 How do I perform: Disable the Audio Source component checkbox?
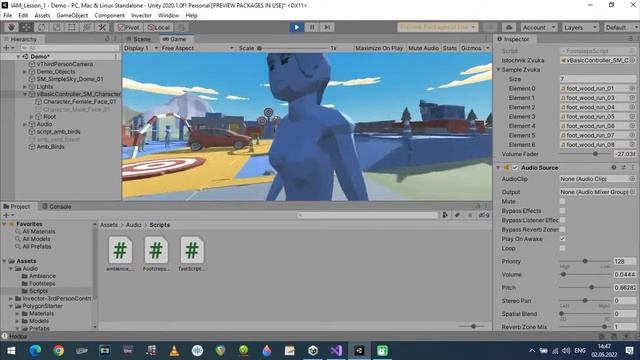tap(515, 168)
